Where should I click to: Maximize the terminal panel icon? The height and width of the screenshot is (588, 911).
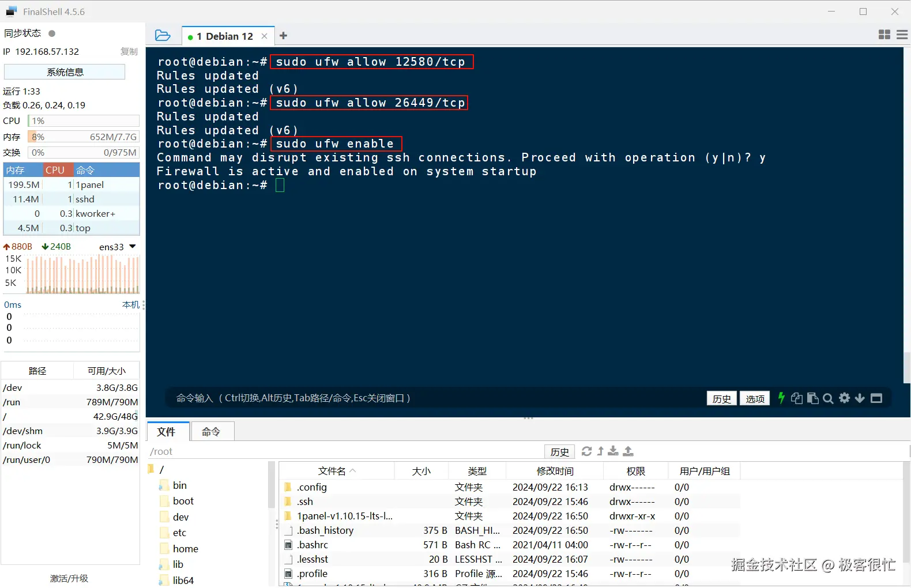pos(876,398)
